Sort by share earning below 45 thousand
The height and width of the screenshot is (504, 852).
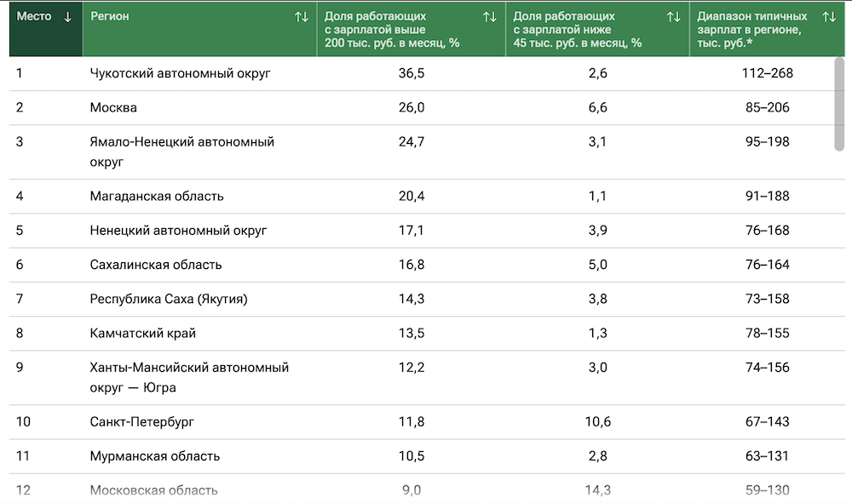coord(673,17)
